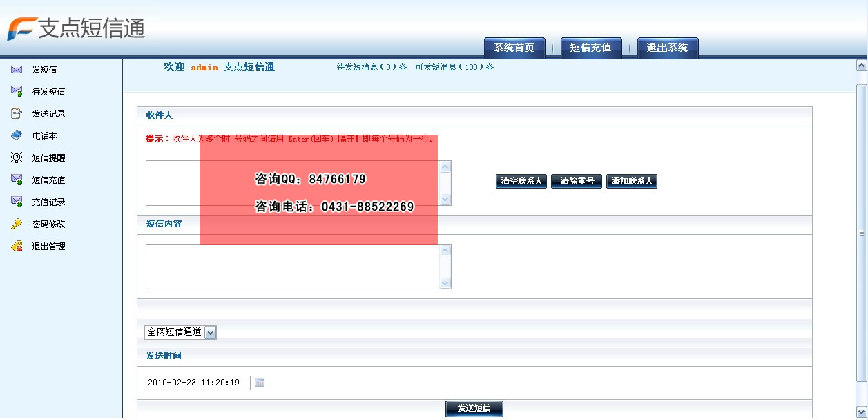Open the 退出系统 tab
The height and width of the screenshot is (420, 868).
[666, 47]
